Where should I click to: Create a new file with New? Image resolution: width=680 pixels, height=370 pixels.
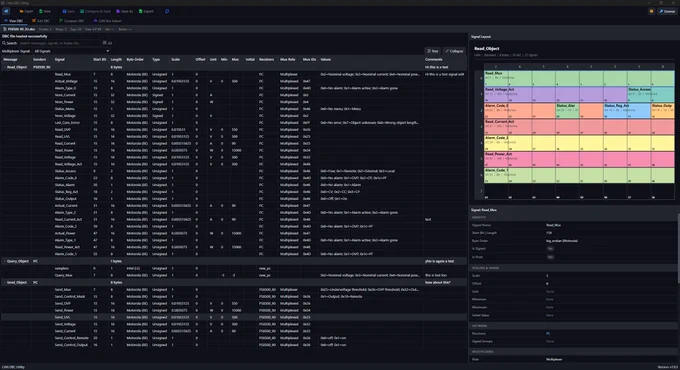pyautogui.click(x=45, y=11)
